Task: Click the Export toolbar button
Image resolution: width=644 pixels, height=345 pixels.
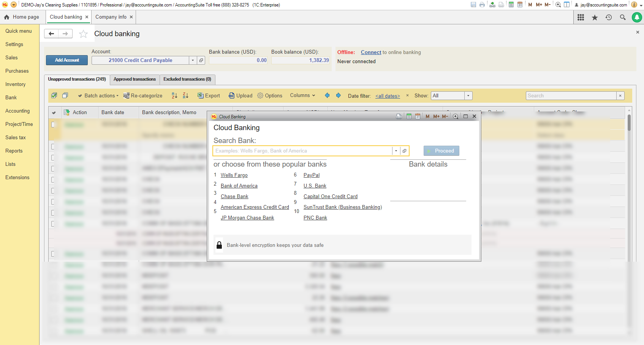Action: (209, 95)
